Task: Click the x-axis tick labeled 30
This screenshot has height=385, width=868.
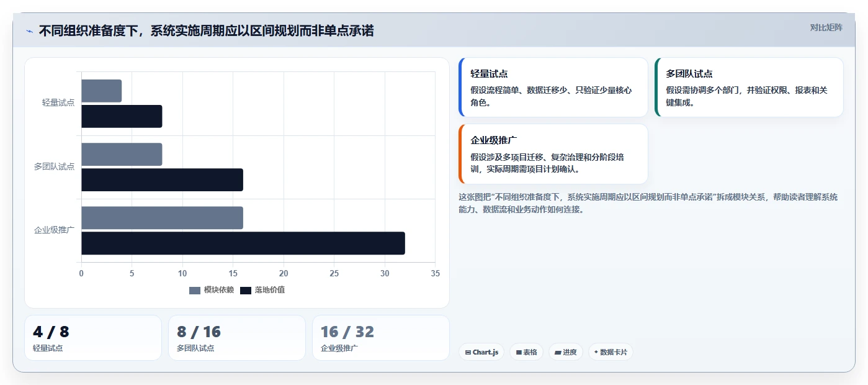Action: coord(385,273)
